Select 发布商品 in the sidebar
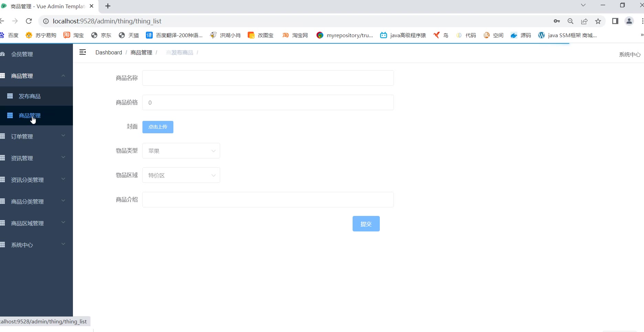Viewport: 644px width, 332px height. pos(36,96)
